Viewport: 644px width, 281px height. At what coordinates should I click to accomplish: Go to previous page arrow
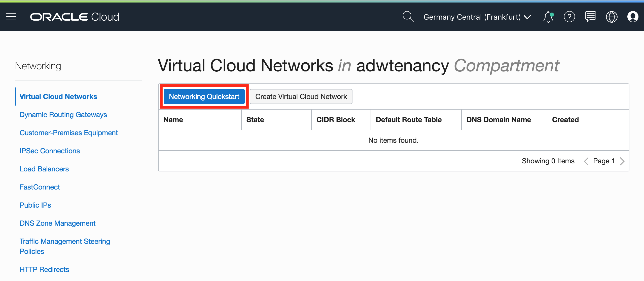click(586, 161)
